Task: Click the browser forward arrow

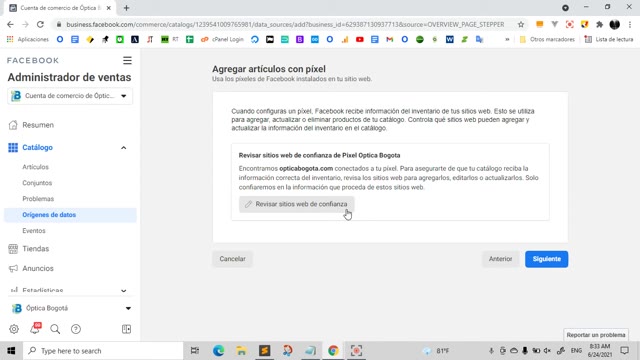Action: [x=25, y=24]
